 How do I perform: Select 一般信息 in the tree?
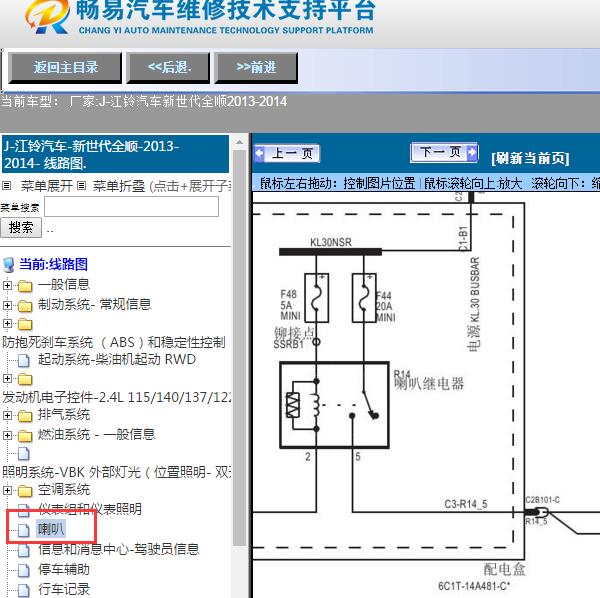pos(64,285)
